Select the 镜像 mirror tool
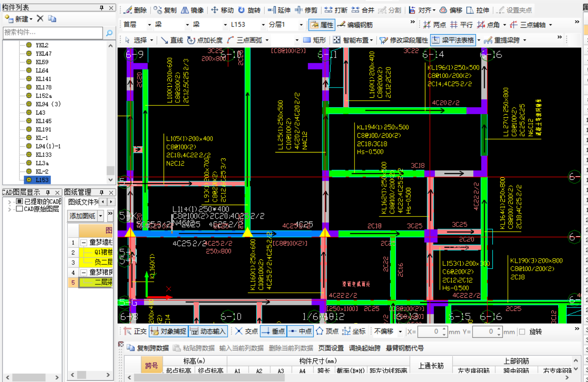 (192, 10)
